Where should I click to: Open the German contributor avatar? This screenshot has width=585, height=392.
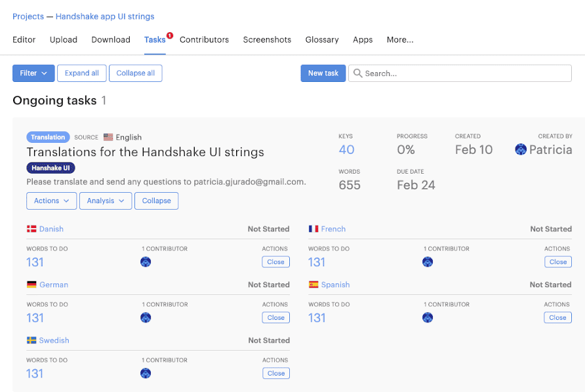coord(146,317)
